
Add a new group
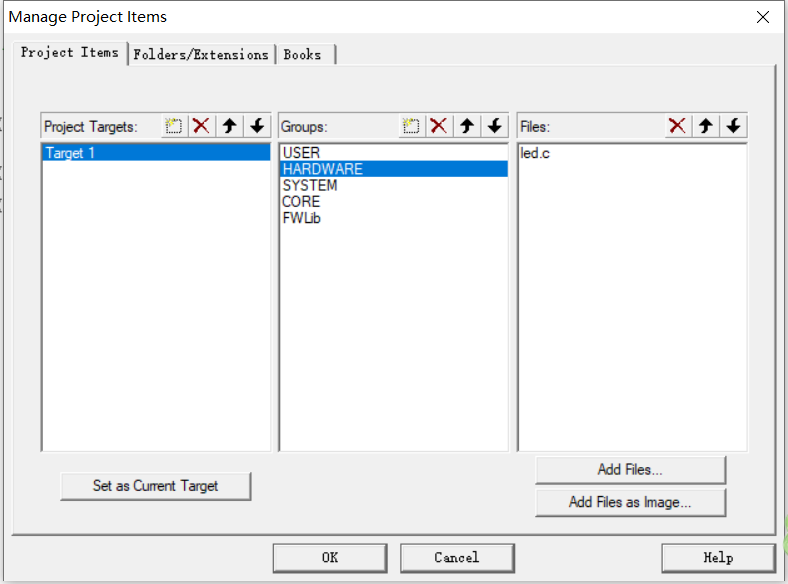tap(411, 126)
